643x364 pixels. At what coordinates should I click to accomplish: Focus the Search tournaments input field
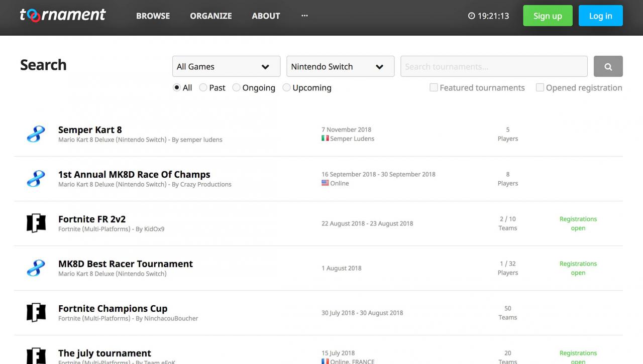tap(494, 66)
